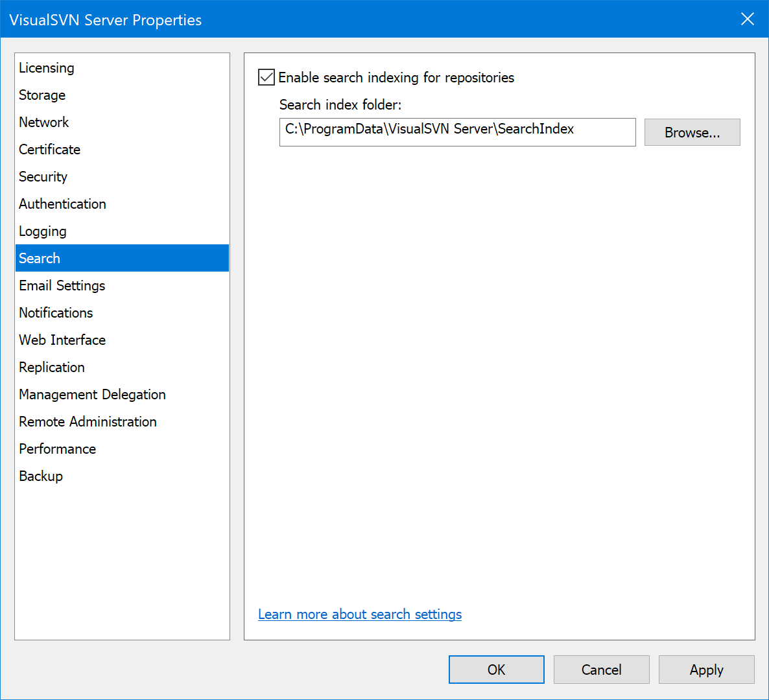Go to the Backup page
The width and height of the screenshot is (769, 700).
point(122,476)
